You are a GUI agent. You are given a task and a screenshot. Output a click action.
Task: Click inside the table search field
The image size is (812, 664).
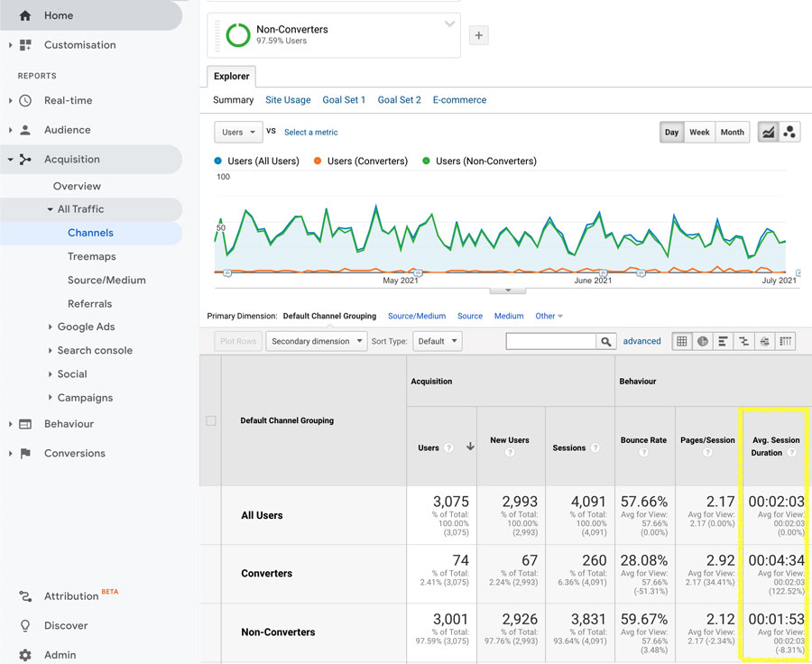tap(551, 341)
